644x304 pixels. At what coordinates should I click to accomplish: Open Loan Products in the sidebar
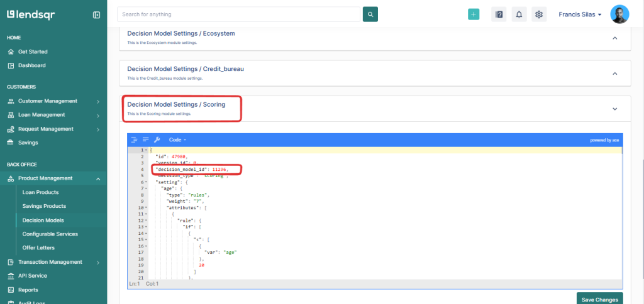click(40, 192)
